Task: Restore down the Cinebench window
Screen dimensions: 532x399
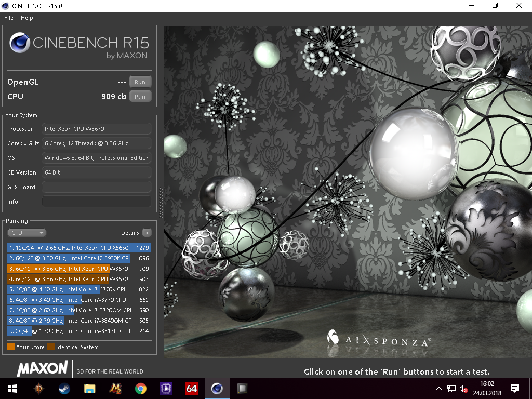Action: point(495,5)
